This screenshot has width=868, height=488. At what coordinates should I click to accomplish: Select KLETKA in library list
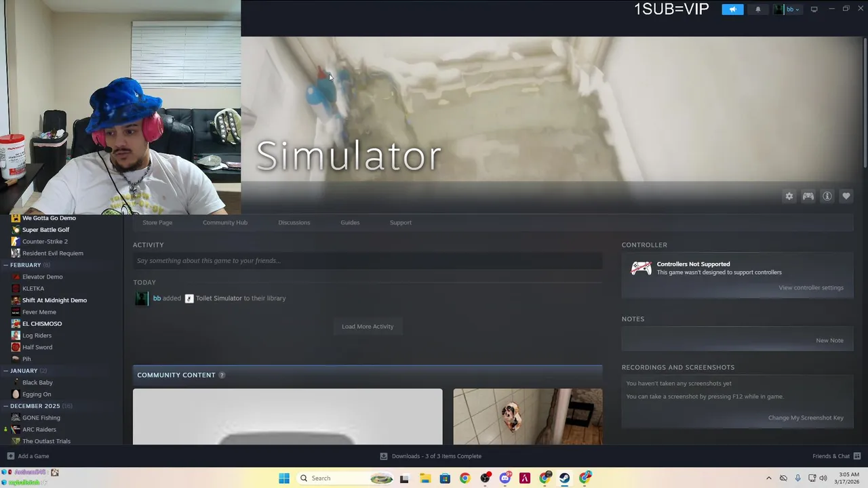(33, 289)
